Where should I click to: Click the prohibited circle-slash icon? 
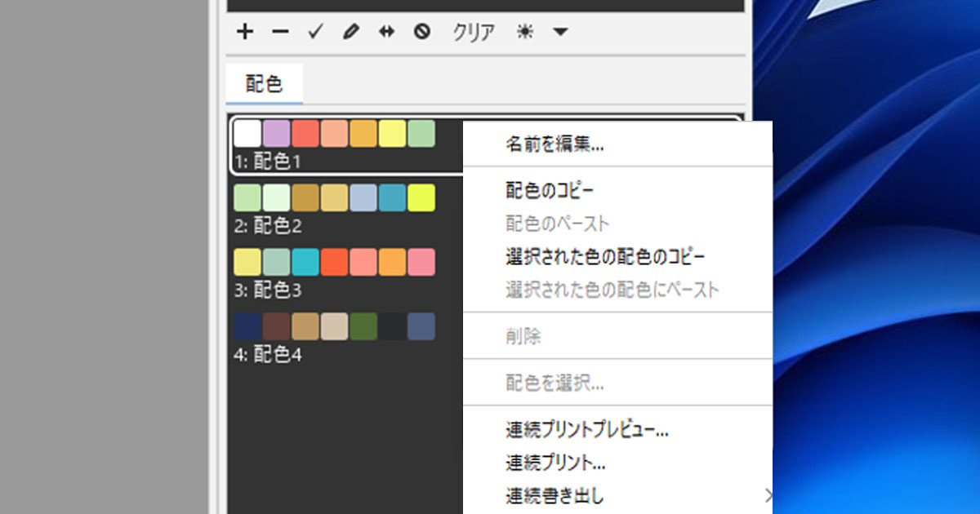421,32
